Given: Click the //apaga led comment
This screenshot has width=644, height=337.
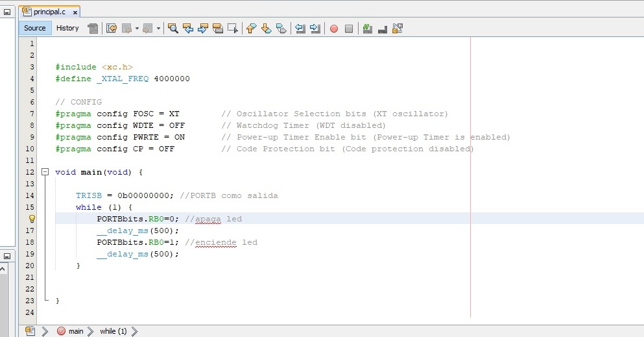Looking at the screenshot, I should (213, 219).
